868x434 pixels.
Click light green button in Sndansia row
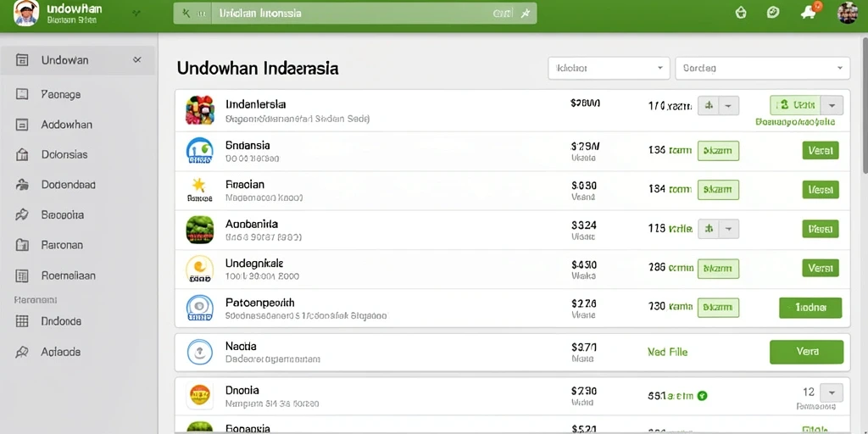pyautogui.click(x=719, y=151)
